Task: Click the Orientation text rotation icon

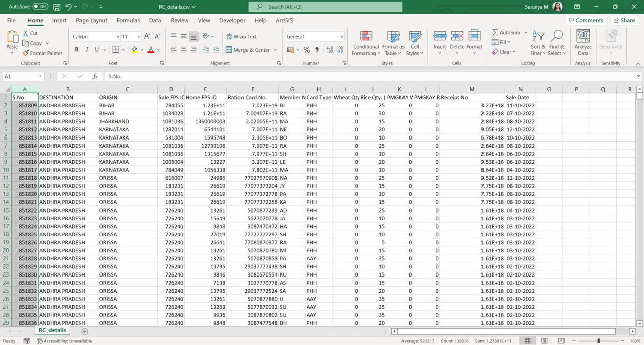Action: click(x=206, y=36)
